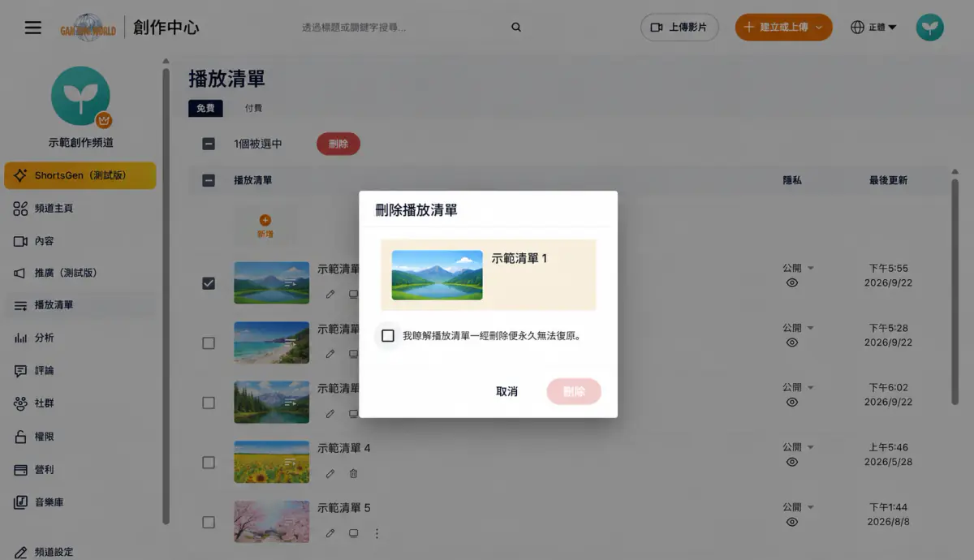Click the monitor icon in the mountain lake row
Screen dimensions: 974x560
(353, 294)
